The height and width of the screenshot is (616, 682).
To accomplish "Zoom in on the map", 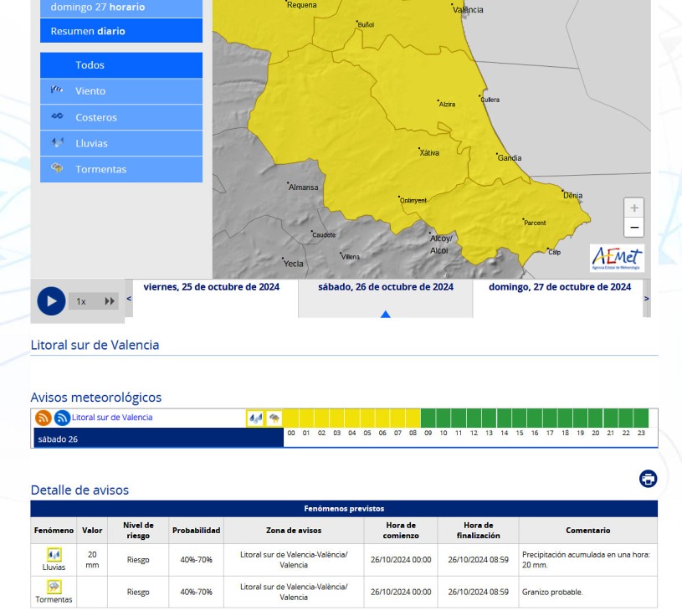I will click(634, 208).
